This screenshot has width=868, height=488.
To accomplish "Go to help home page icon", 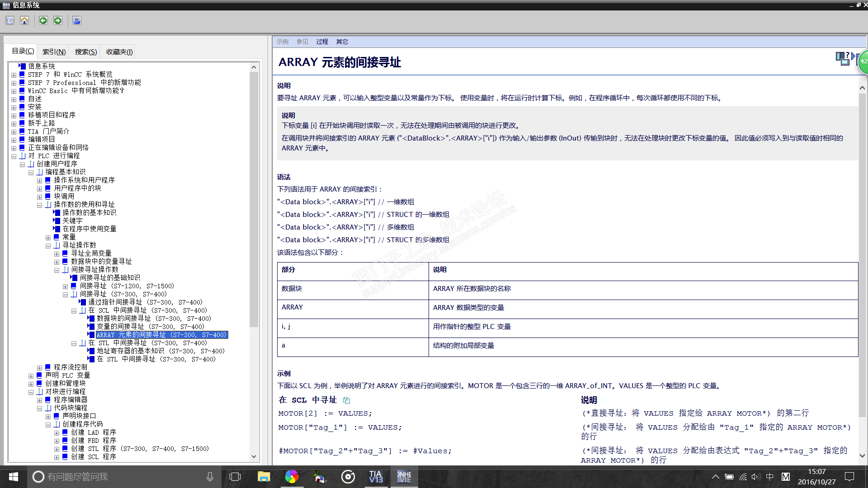I will pyautogui.click(x=24, y=21).
